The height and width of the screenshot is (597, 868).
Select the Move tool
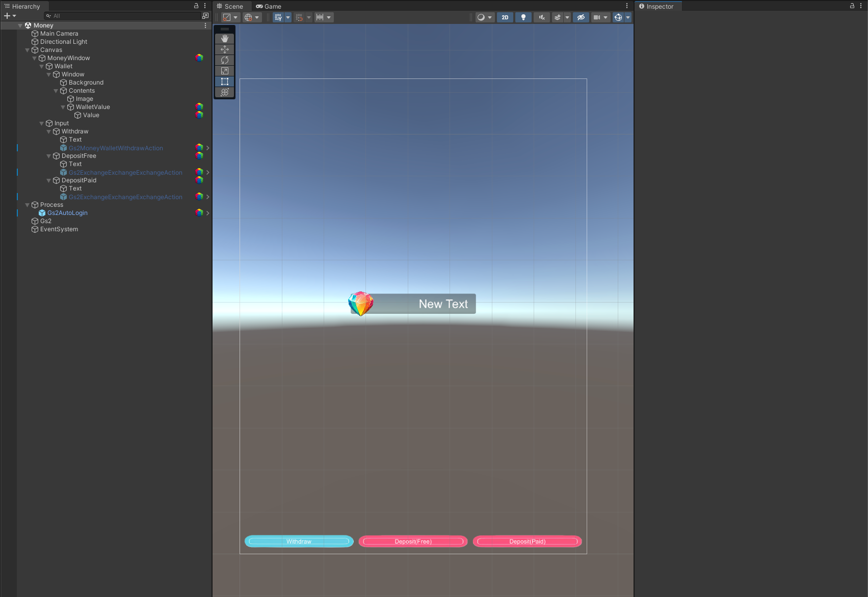click(x=225, y=49)
